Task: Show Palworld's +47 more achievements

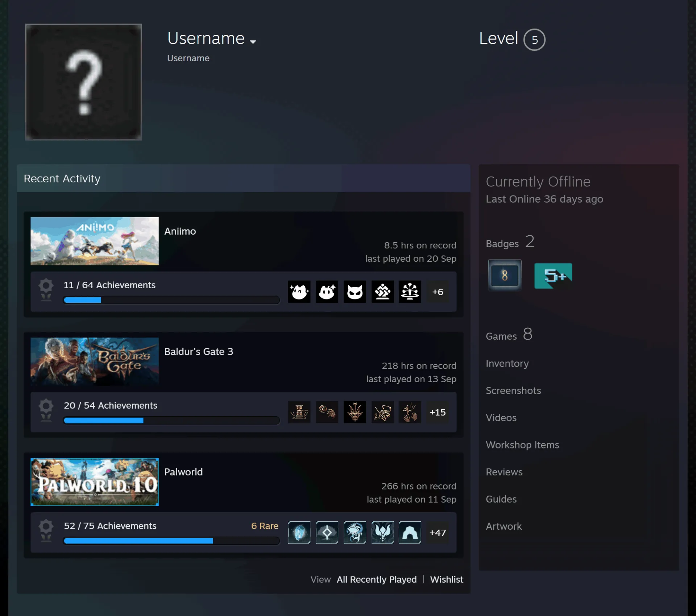Action: click(438, 533)
